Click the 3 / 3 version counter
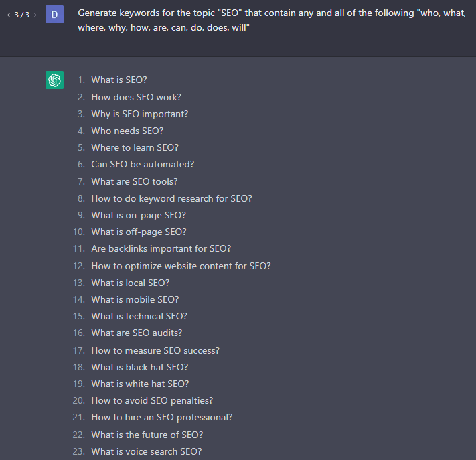 [x=22, y=15]
